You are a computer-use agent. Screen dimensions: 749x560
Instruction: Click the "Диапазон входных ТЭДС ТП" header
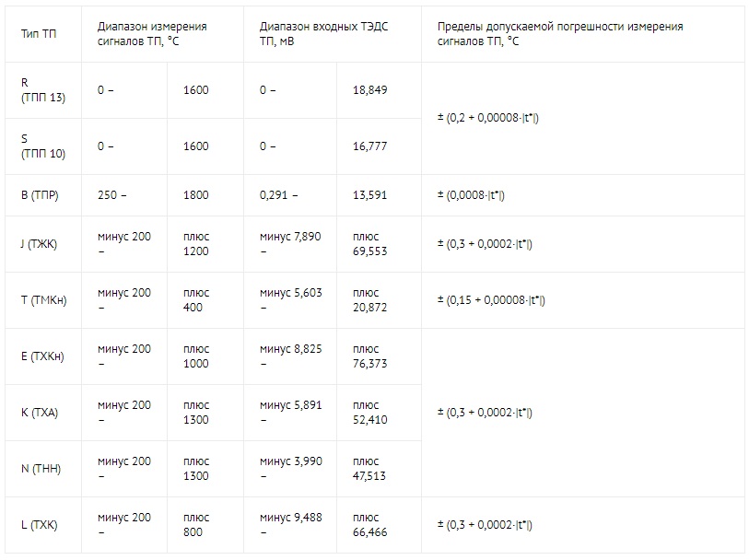coord(323,34)
